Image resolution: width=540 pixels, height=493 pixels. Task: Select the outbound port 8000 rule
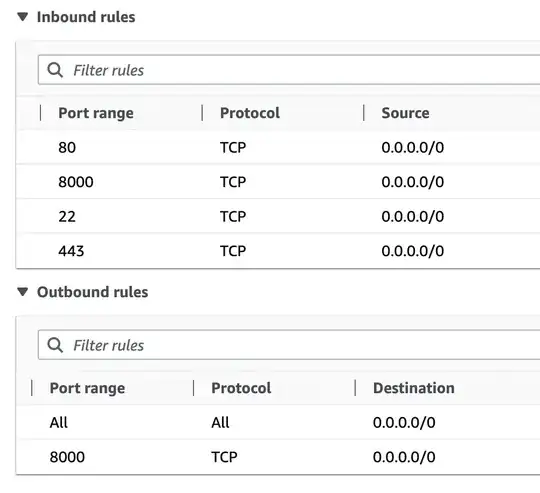point(278,457)
